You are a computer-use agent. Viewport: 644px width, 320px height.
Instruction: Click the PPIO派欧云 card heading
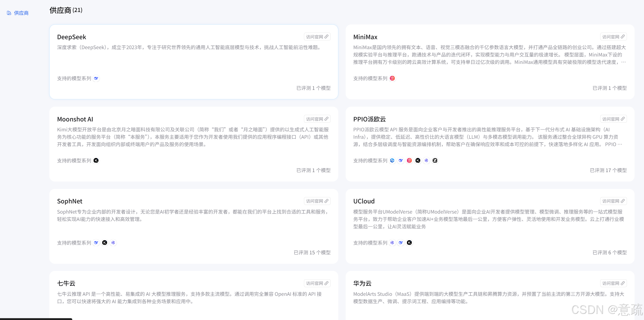pyautogui.click(x=369, y=119)
